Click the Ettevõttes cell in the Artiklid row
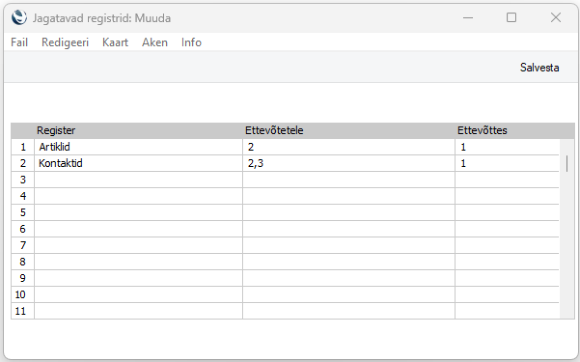 click(507, 147)
